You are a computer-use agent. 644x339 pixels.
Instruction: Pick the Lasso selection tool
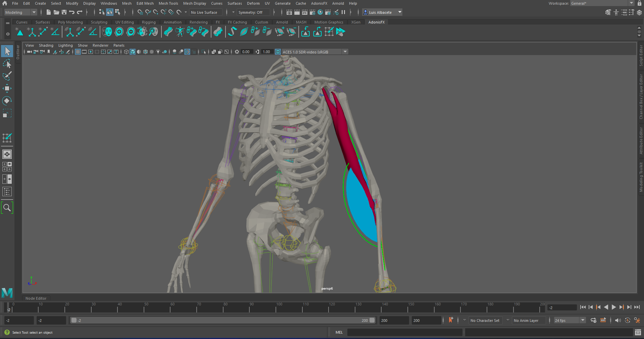7,63
